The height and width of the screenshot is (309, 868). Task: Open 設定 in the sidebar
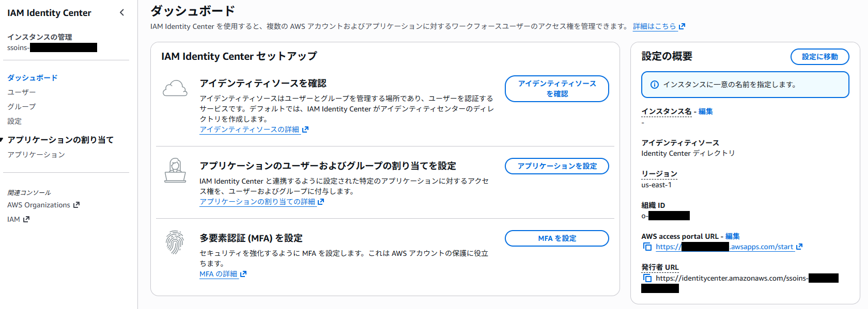tap(14, 121)
